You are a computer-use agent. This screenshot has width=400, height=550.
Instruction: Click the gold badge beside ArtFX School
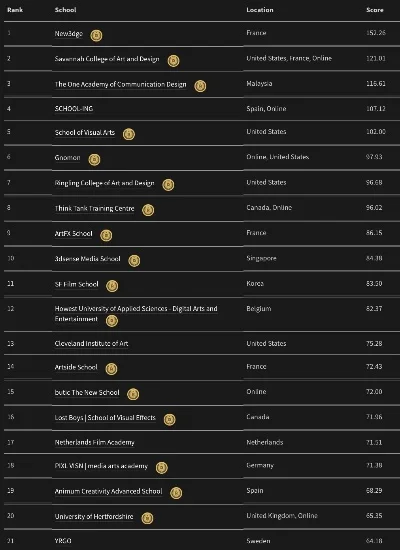[106, 235]
